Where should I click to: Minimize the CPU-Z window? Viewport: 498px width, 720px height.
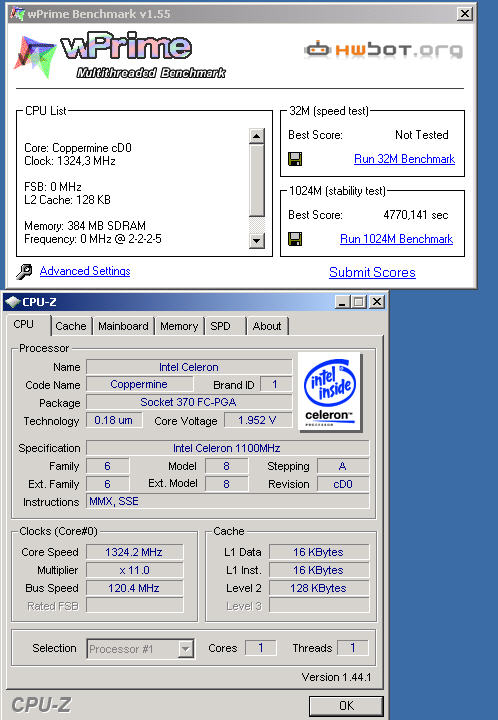coord(342,302)
